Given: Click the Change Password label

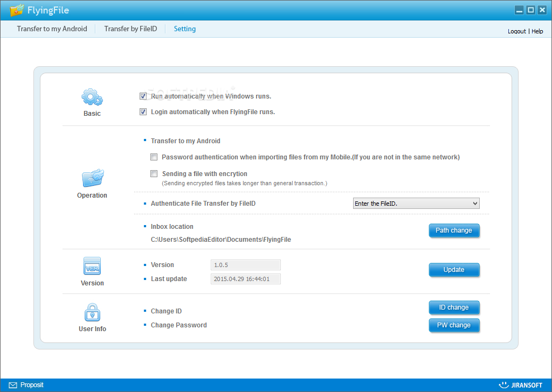Looking at the screenshot, I should (x=178, y=325).
